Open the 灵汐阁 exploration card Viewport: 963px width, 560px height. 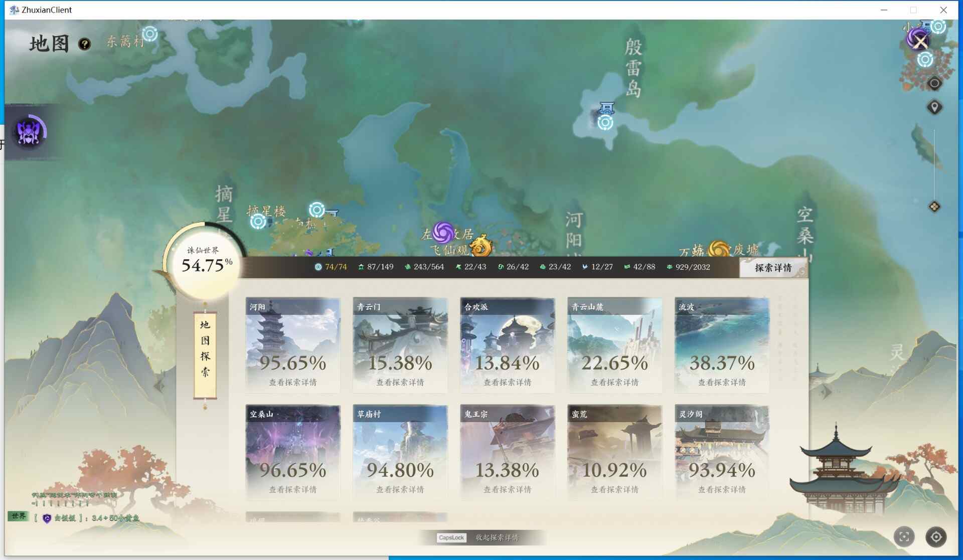pyautogui.click(x=722, y=452)
